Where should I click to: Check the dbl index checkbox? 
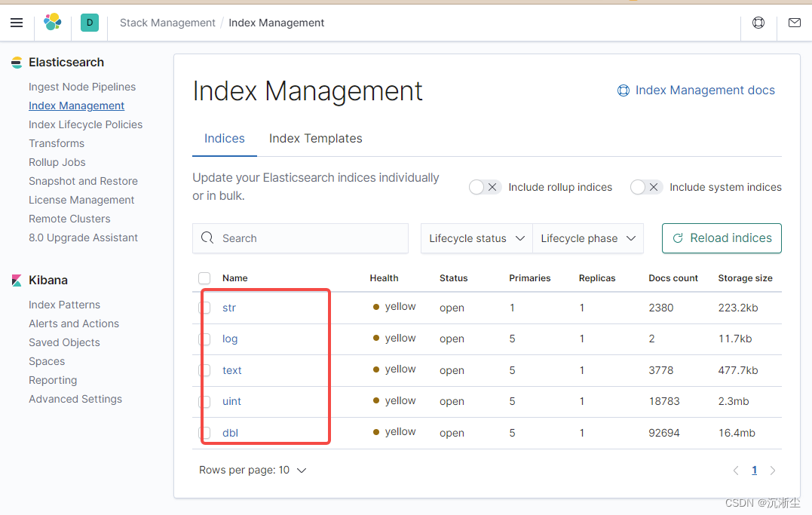204,433
